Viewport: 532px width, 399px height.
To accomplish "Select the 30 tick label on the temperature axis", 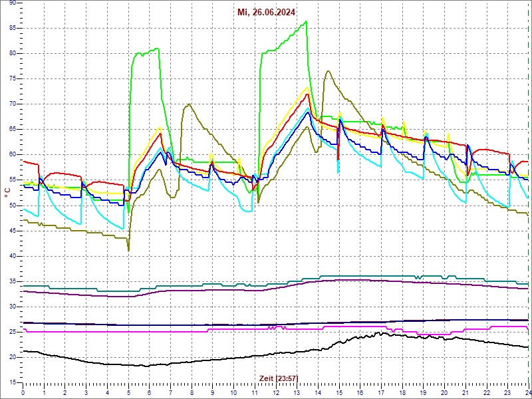I will 12,307.
